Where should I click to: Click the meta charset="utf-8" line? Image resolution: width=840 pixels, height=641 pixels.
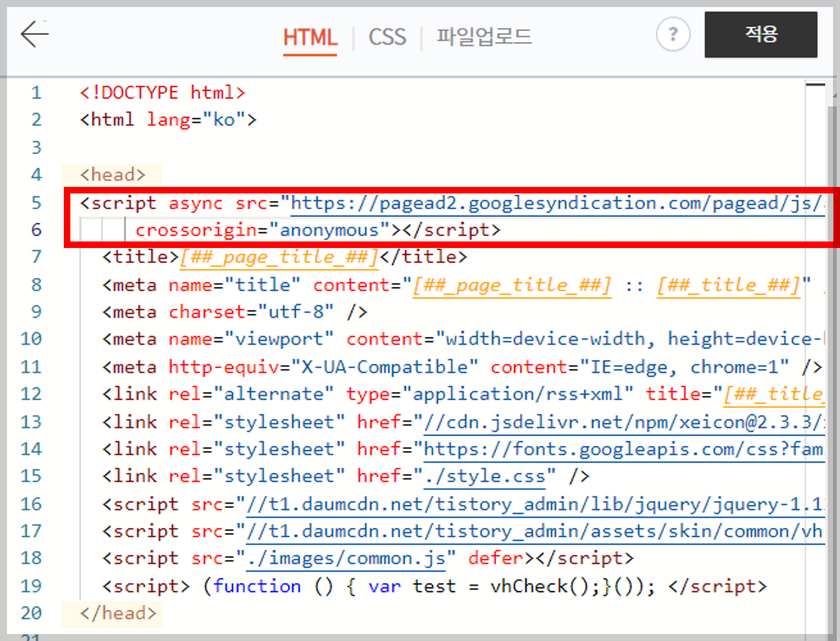[235, 312]
